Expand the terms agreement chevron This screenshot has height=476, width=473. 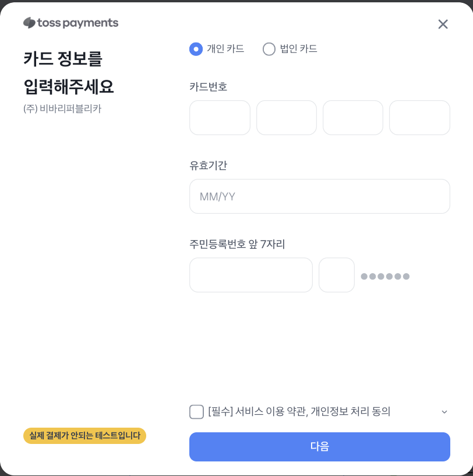444,412
